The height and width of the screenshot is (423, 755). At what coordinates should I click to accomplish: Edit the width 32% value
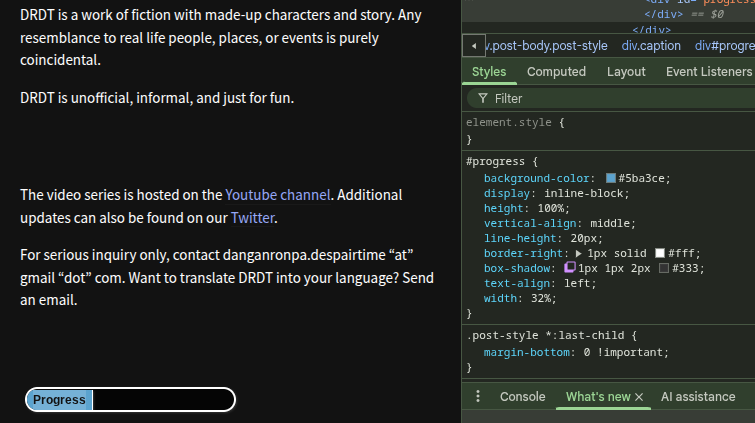point(540,299)
